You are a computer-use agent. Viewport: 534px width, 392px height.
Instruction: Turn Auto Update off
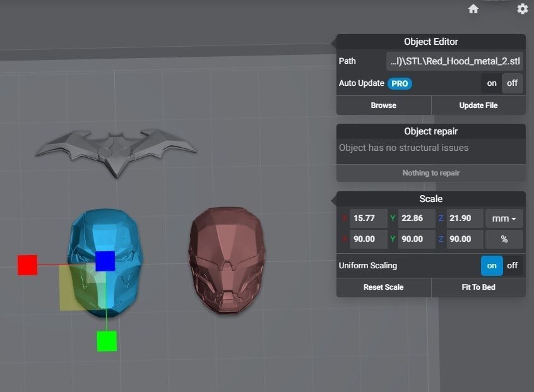point(512,83)
